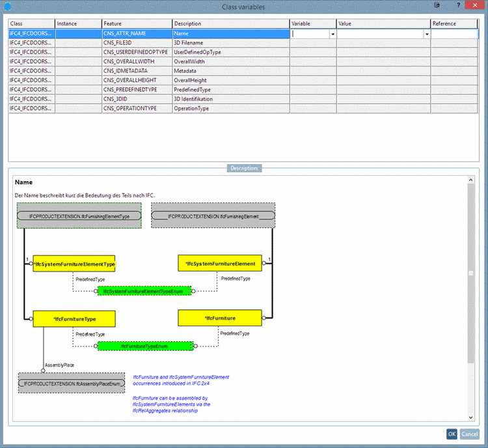Click the Cancel button
Viewport: 488px width, 448px height.
(x=469, y=434)
